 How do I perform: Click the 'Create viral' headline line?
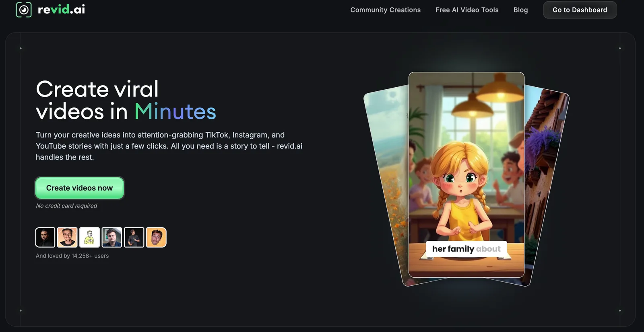point(97,89)
